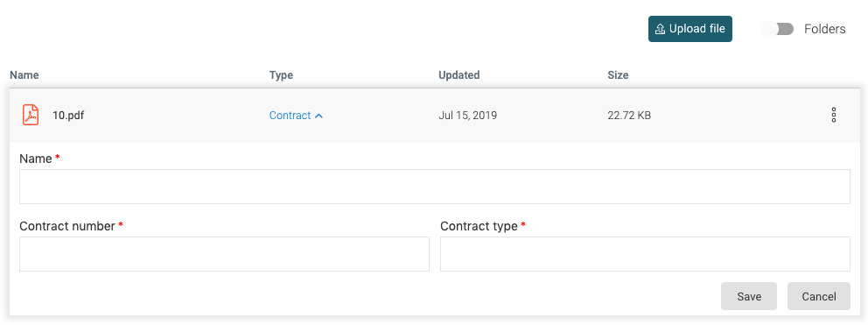868x325 pixels.
Task: Sort by the Updated column header
Action: click(x=458, y=74)
